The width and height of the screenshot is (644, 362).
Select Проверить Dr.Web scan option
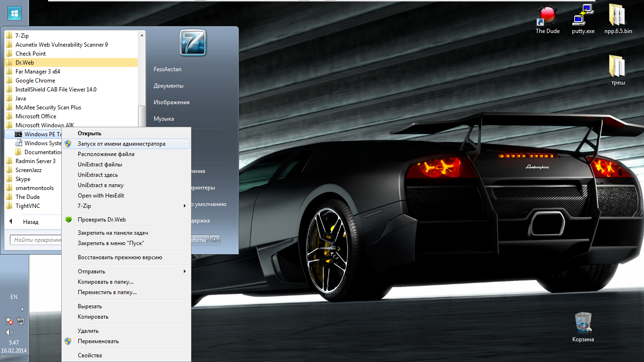(x=126, y=220)
